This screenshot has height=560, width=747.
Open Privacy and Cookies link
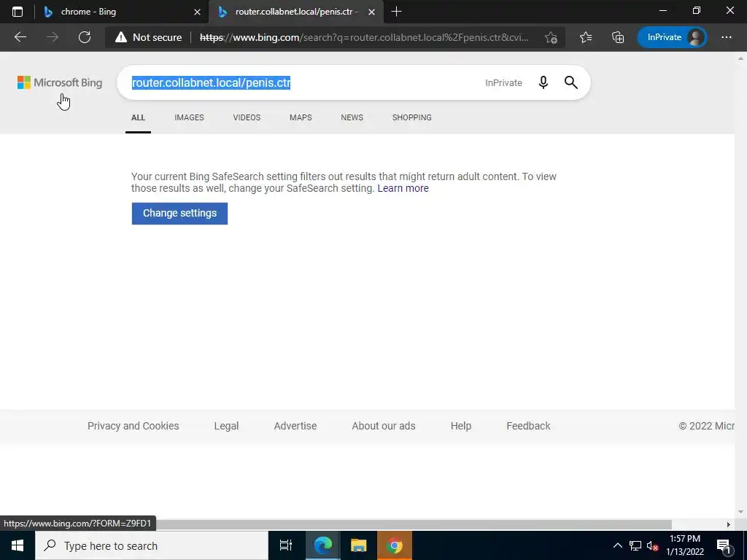(133, 426)
